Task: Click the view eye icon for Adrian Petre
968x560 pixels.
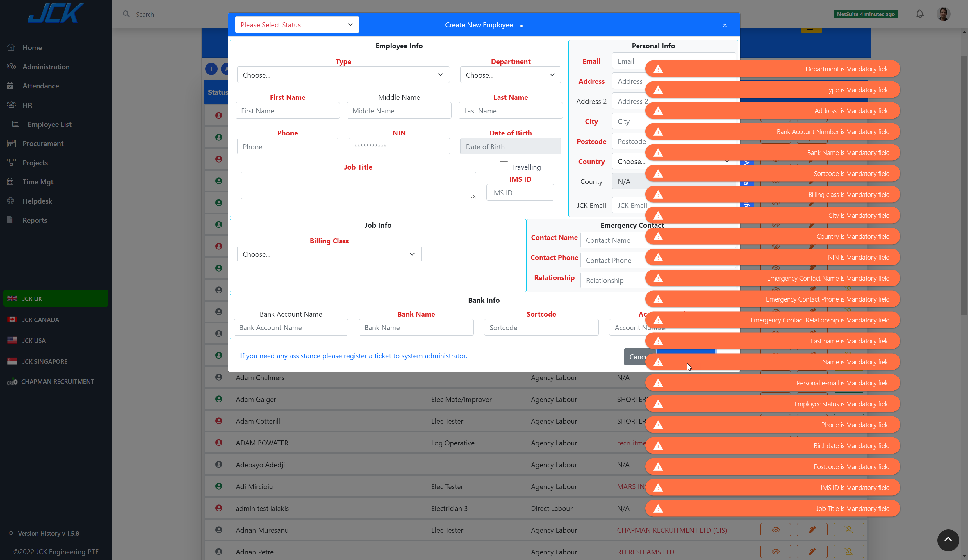Action: point(775,551)
